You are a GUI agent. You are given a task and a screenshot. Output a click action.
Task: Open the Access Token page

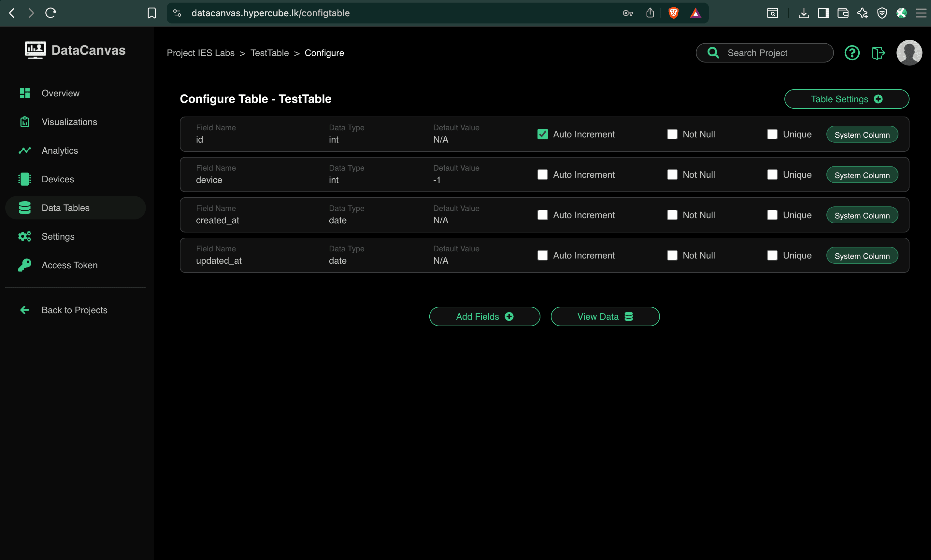69,265
